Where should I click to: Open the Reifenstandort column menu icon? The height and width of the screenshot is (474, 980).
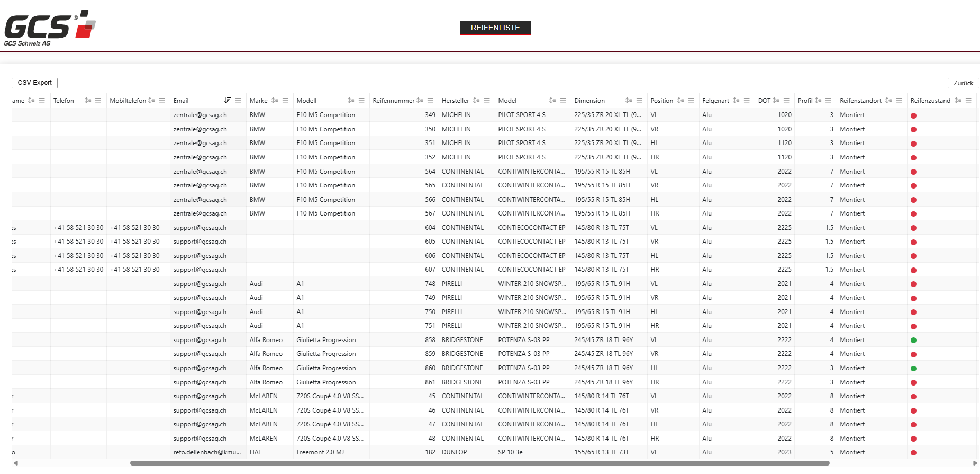click(899, 101)
